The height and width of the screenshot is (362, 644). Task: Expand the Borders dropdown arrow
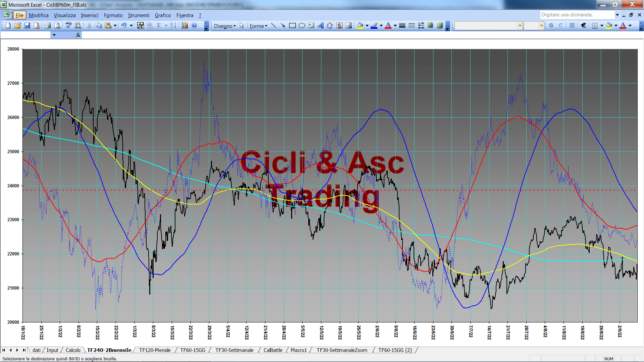[602, 25]
